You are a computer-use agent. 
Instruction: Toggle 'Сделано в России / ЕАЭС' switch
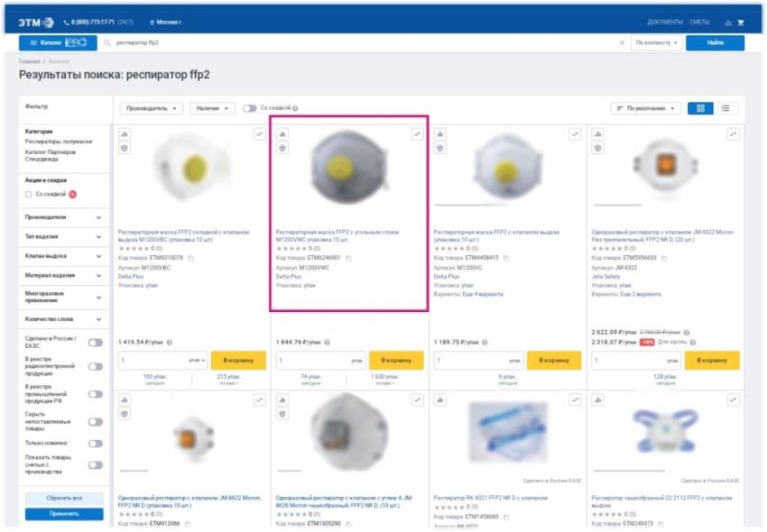(x=96, y=343)
